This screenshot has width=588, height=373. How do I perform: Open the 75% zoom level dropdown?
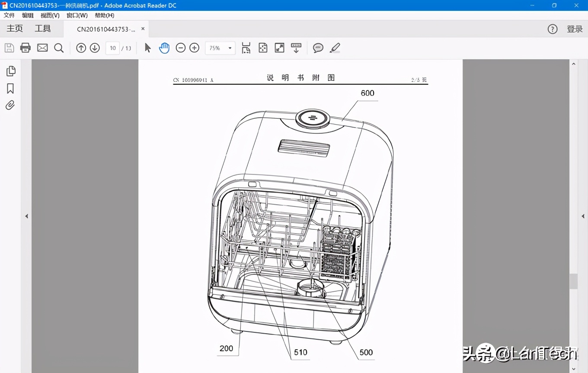point(220,48)
